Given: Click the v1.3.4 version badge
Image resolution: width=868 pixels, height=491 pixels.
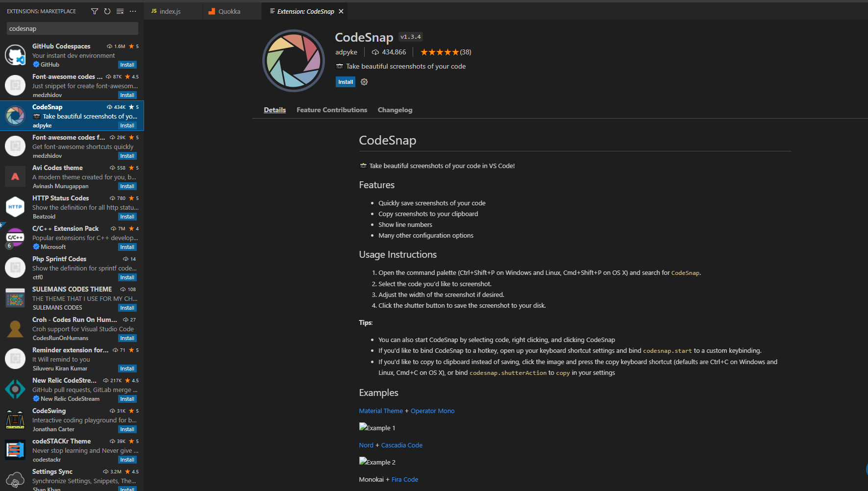Looking at the screenshot, I should point(410,37).
